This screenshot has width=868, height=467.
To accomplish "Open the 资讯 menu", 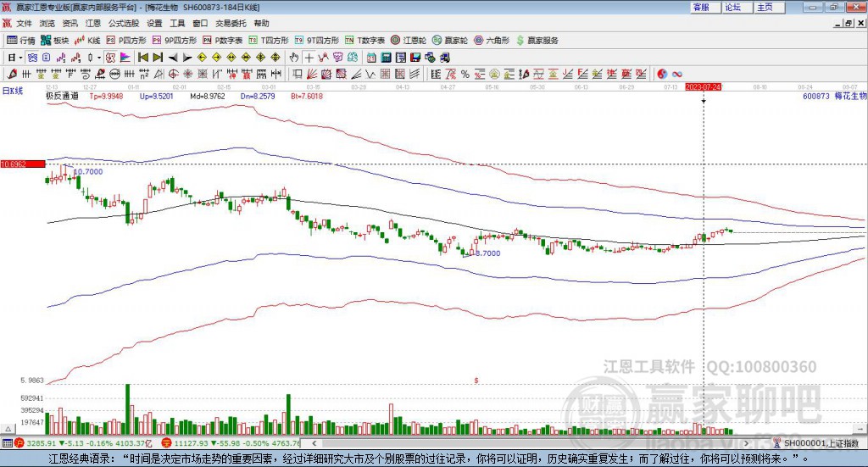I will [70, 23].
